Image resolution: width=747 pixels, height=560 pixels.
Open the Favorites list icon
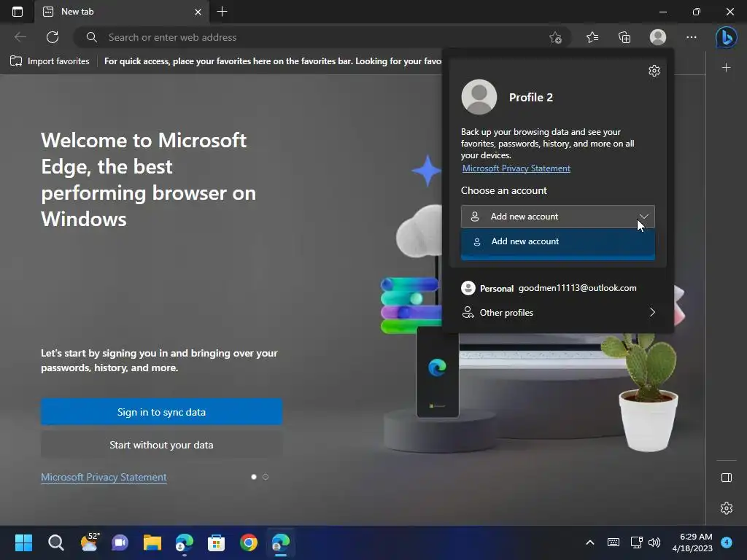[592, 37]
